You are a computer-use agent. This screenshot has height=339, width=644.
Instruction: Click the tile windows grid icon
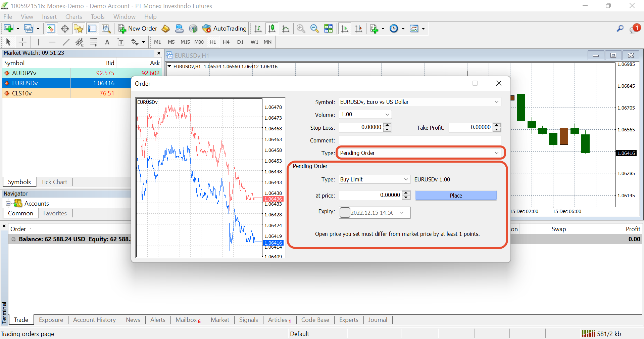pos(329,29)
